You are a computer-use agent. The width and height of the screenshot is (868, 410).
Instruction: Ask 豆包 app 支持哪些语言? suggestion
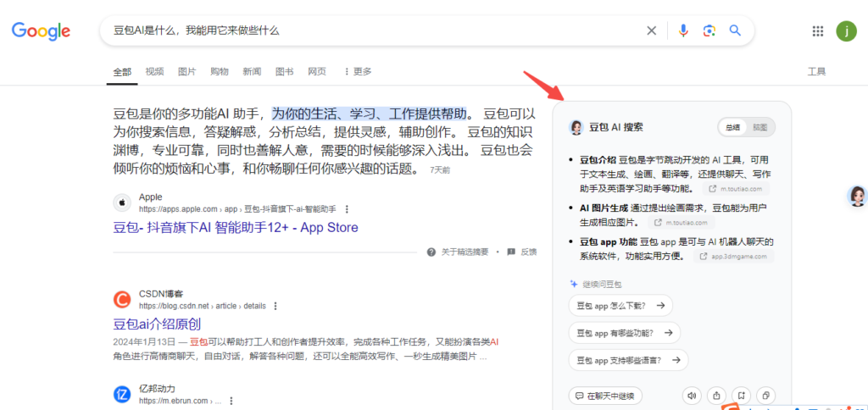tap(628, 360)
